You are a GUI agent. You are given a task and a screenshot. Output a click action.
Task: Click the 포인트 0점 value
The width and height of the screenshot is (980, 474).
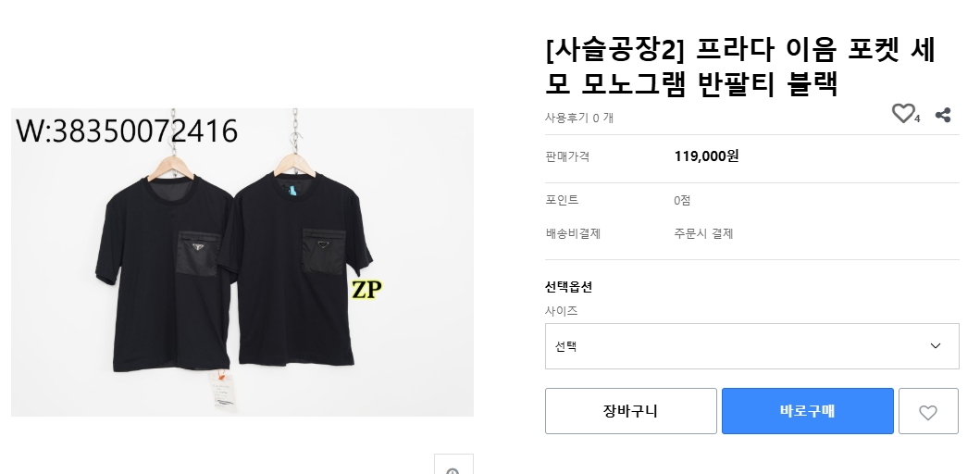(x=682, y=200)
